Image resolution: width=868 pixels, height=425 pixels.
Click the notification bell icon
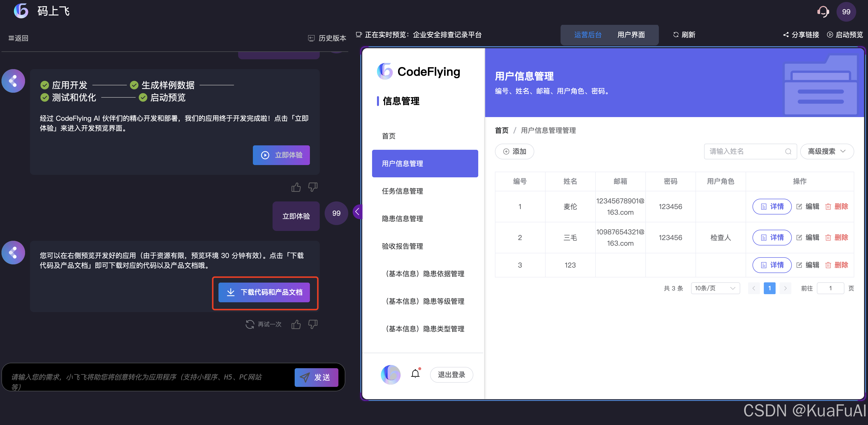pyautogui.click(x=415, y=374)
